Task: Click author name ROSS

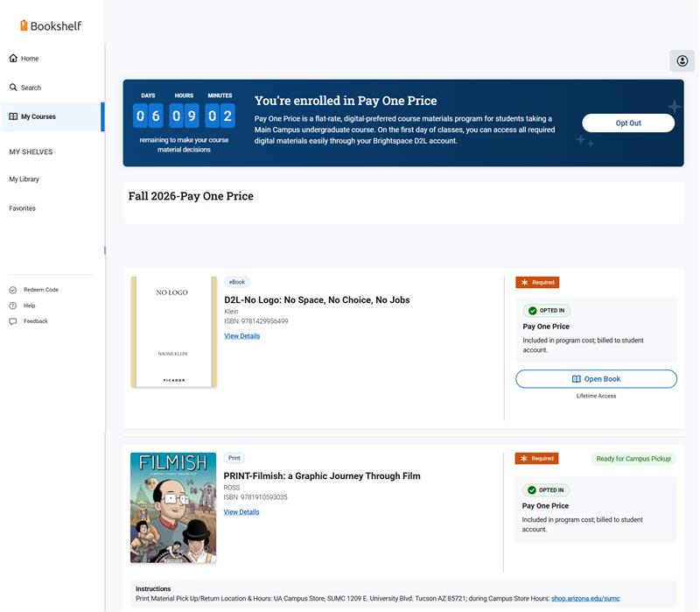Action: click(232, 488)
